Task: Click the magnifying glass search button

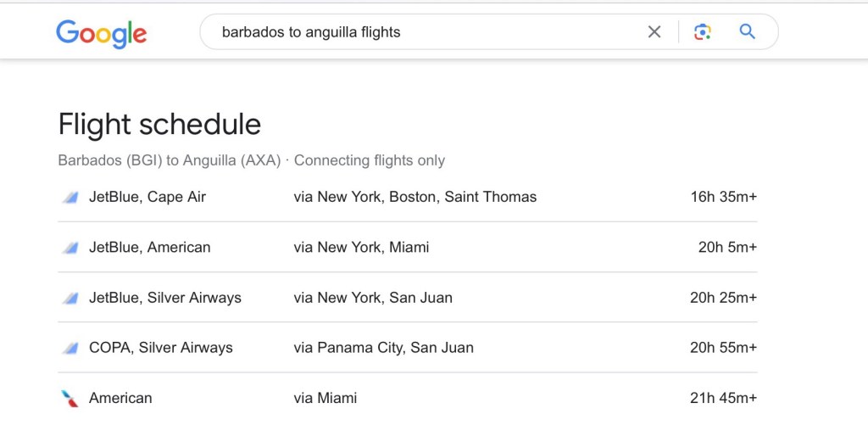Action: 747,32
